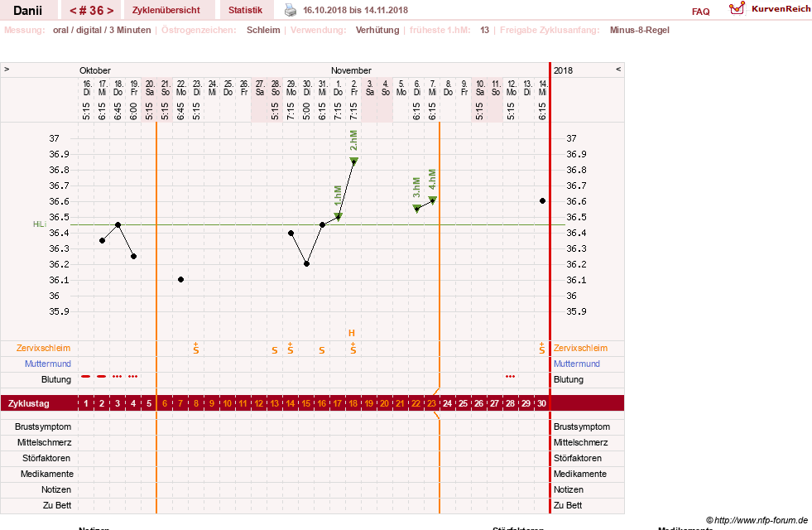The width and height of the screenshot is (812, 530).
Task: Click the Schleim estrogen sign value
Action: (x=263, y=30)
